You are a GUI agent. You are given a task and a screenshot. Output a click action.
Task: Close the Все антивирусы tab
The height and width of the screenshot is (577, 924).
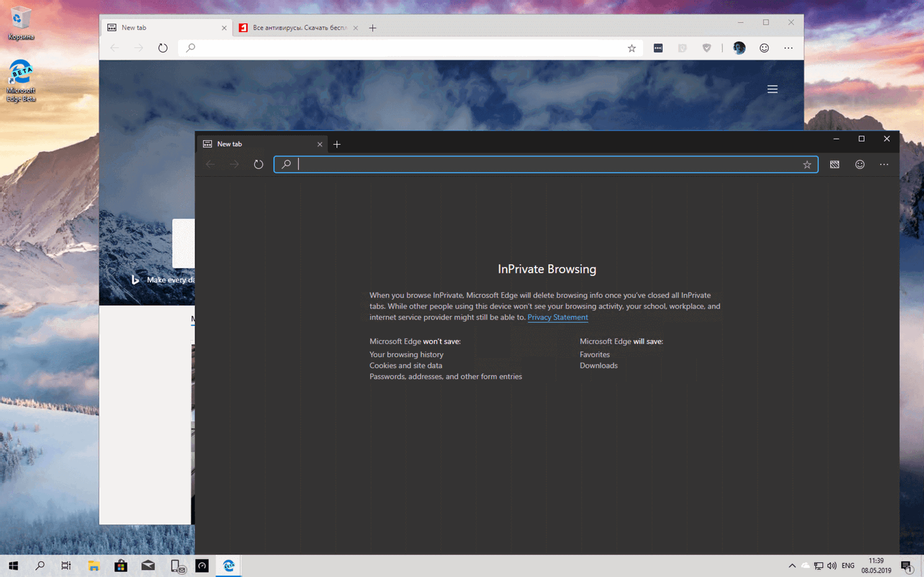tap(355, 28)
